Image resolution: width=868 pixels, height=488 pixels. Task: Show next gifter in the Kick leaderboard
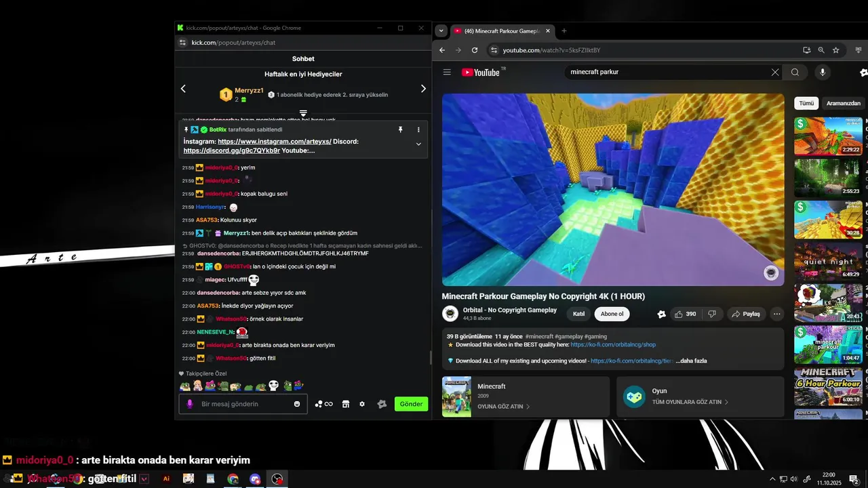click(423, 89)
